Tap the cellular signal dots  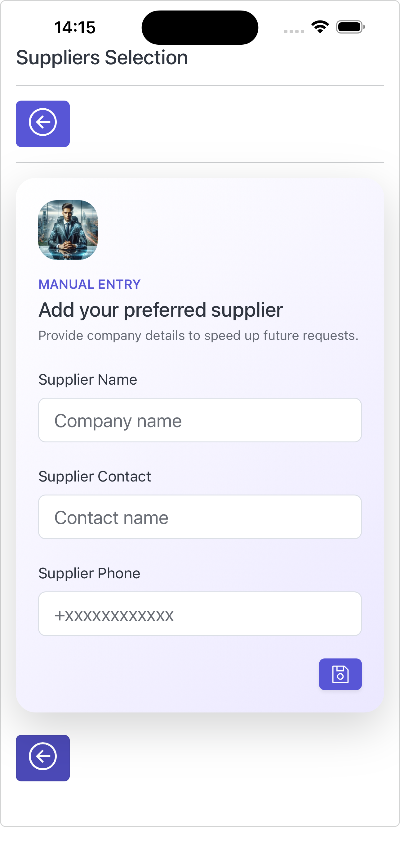(x=294, y=31)
